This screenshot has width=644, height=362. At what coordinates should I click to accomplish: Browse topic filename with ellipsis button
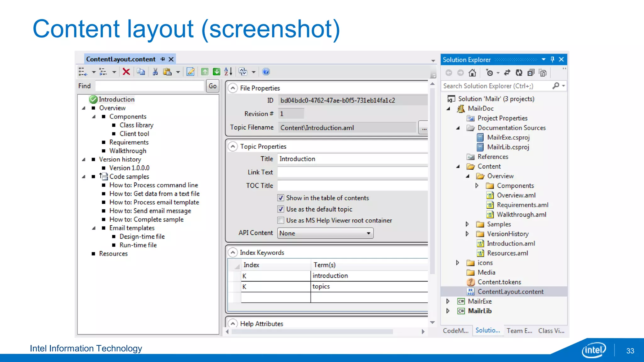(x=424, y=128)
